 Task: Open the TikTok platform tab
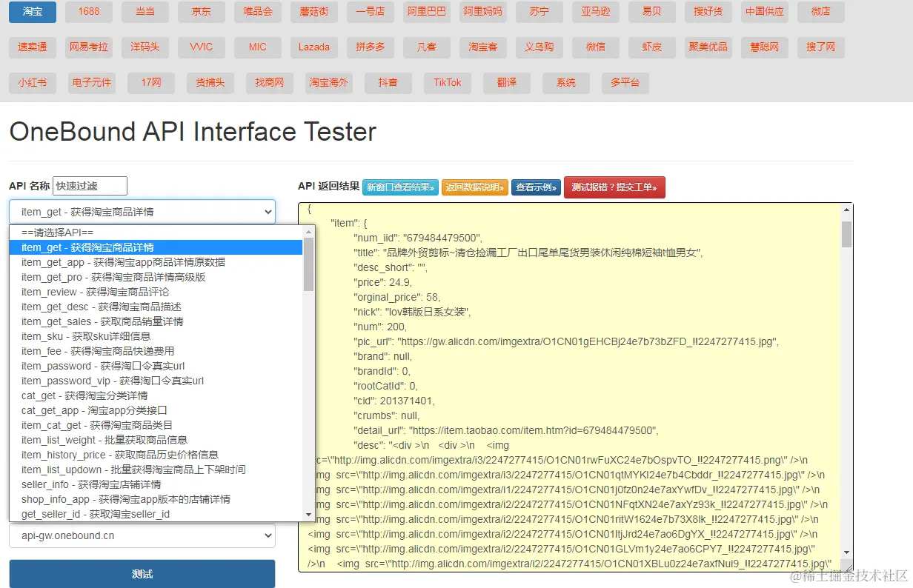click(x=448, y=82)
